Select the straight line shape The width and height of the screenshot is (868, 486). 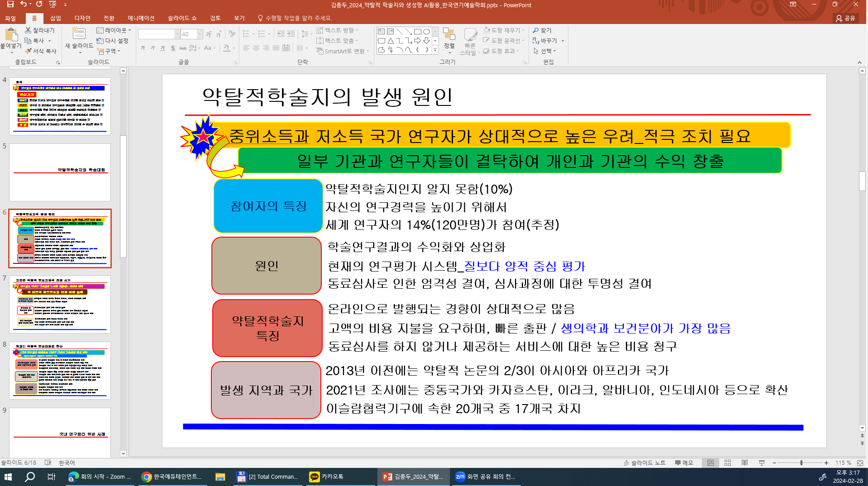point(400,32)
